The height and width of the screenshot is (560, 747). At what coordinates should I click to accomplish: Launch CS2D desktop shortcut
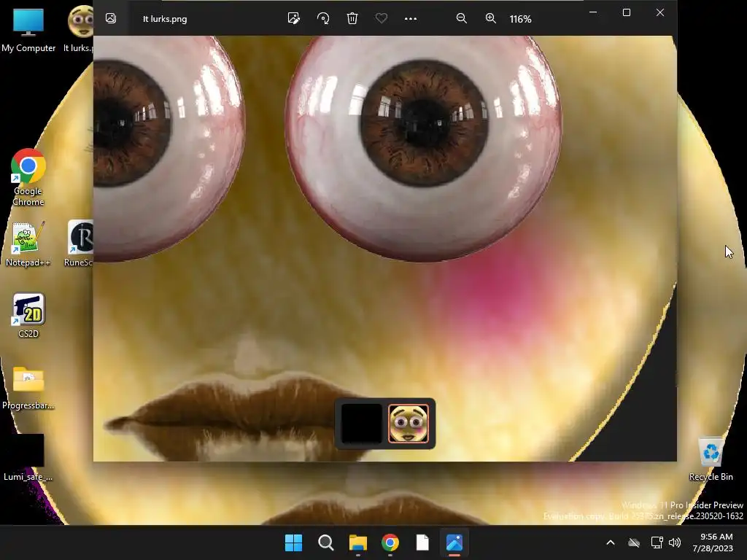coord(28,315)
